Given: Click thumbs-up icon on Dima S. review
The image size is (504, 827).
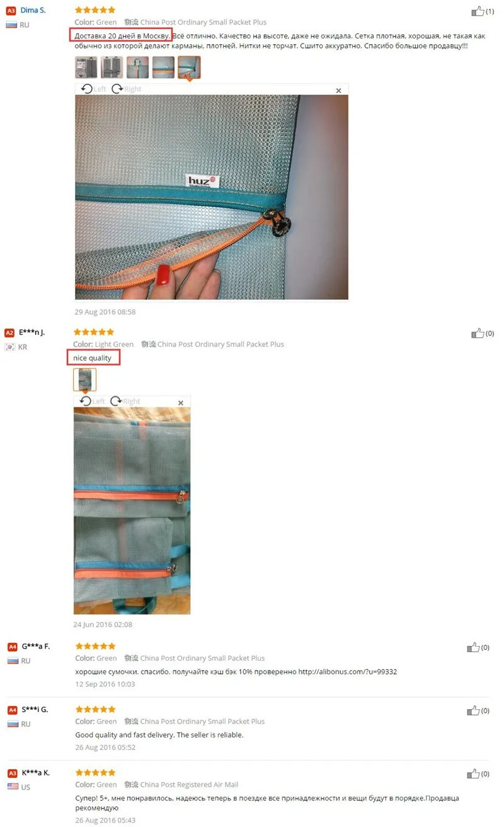Looking at the screenshot, I should (x=478, y=11).
